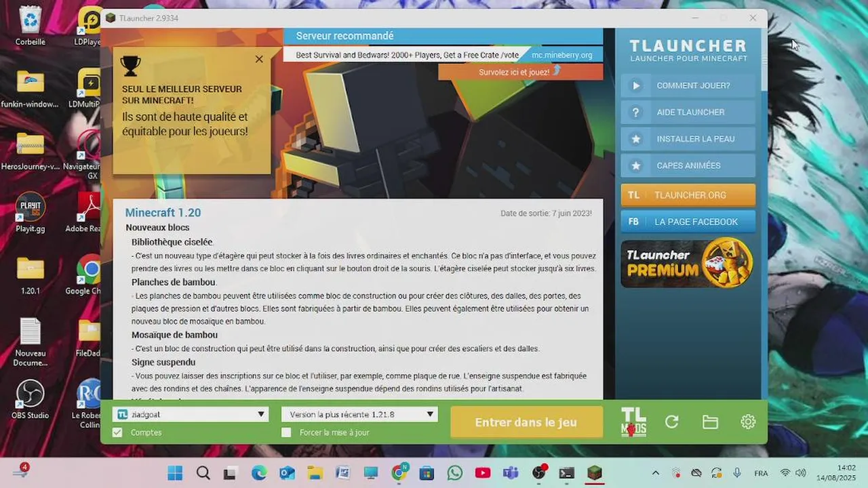Launch OBS Studio from desktop
This screenshot has width=868, height=488.
(31, 399)
